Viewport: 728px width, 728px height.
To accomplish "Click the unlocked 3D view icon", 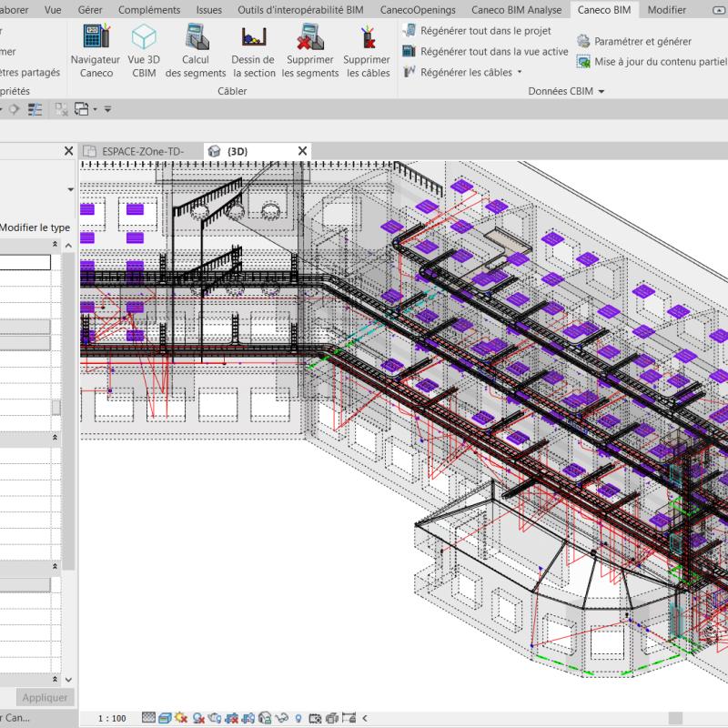I will tap(265, 718).
